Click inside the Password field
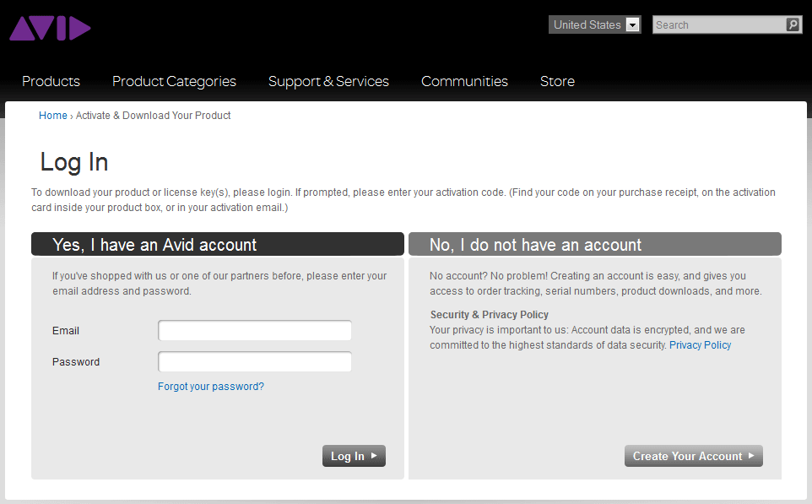Viewport: 812px width, 504px height. tap(255, 362)
